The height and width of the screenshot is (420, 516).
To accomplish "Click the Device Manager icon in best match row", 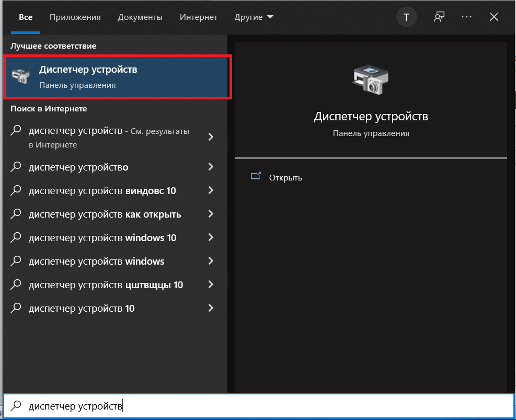I will [21, 76].
